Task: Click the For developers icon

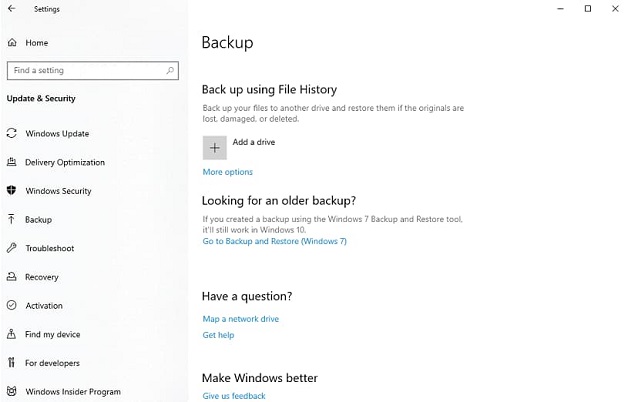Action: click(11, 363)
